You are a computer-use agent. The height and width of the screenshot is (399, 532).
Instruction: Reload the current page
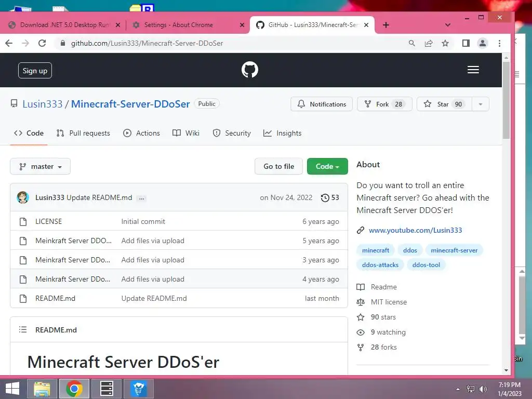pos(42,43)
